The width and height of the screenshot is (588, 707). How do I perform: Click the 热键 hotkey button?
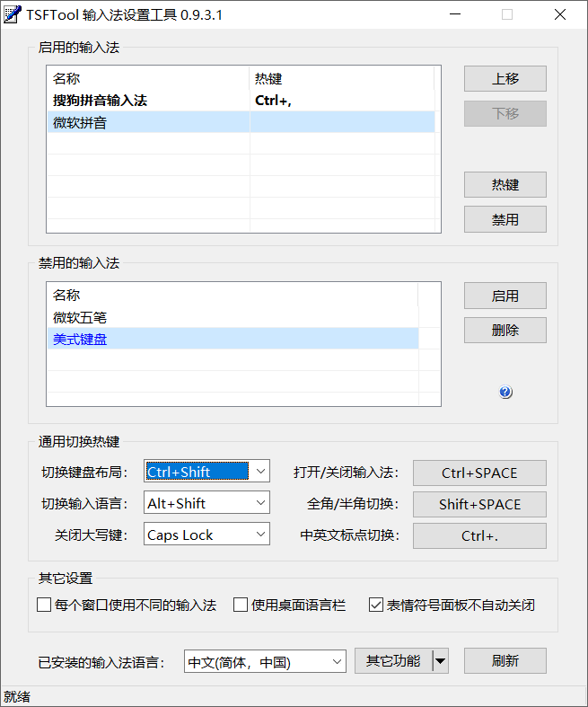[x=505, y=184]
